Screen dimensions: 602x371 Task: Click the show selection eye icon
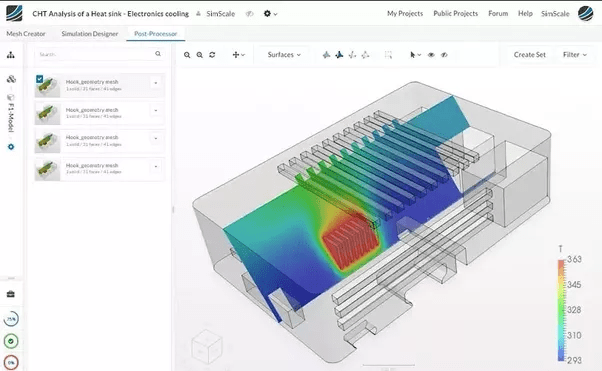tap(431, 55)
